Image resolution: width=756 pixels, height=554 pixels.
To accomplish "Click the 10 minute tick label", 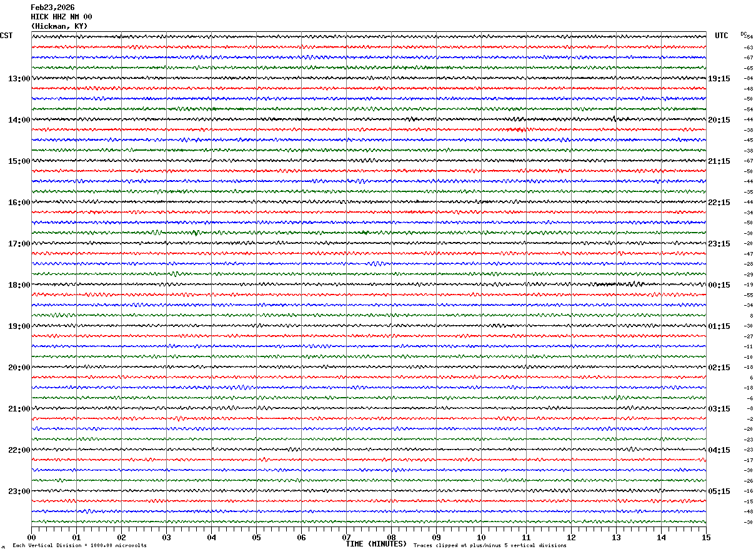I will click(x=481, y=537).
